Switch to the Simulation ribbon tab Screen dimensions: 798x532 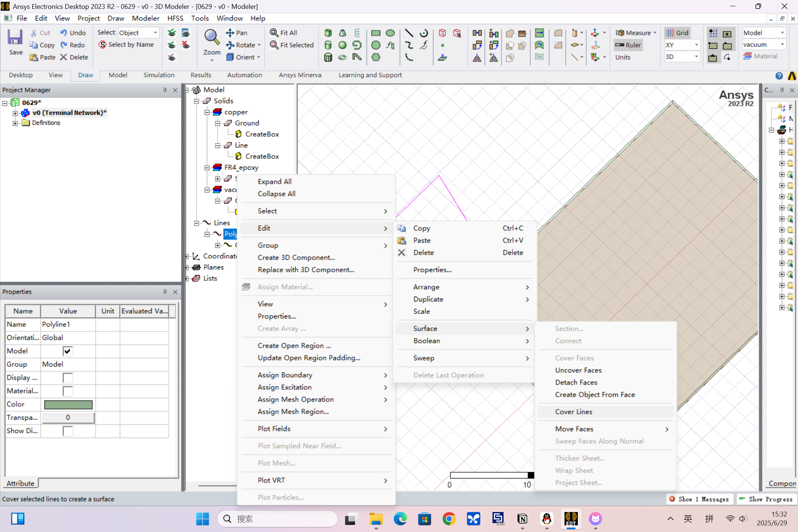click(159, 75)
